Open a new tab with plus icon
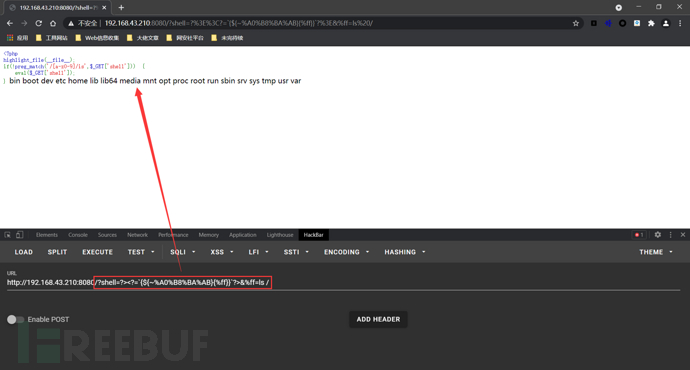This screenshot has height=370, width=690. (121, 7)
